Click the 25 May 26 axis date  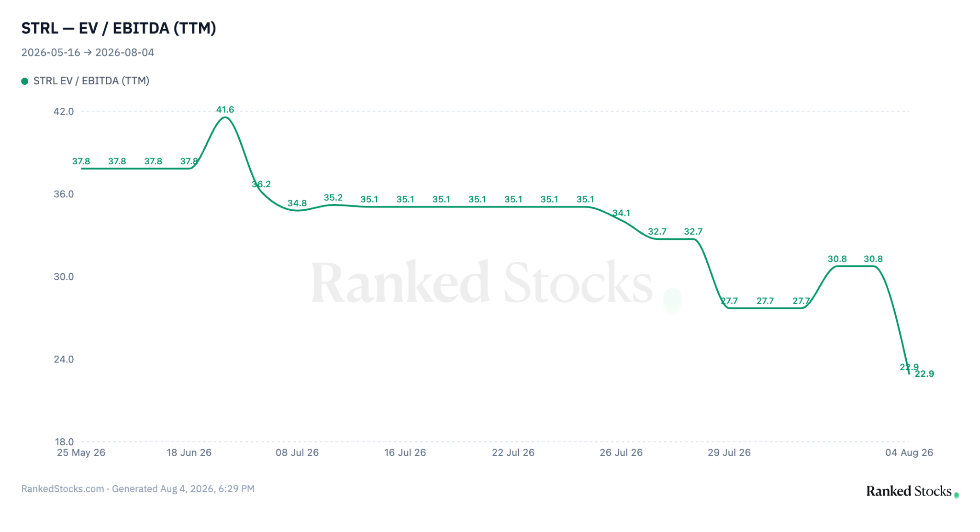[81, 453]
